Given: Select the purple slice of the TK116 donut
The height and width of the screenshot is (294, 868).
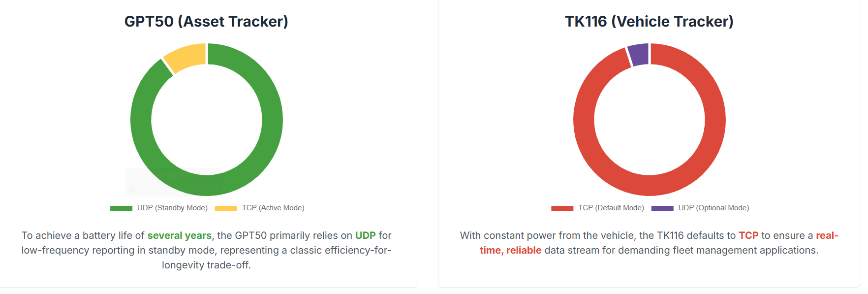Looking at the screenshot, I should pos(639,54).
